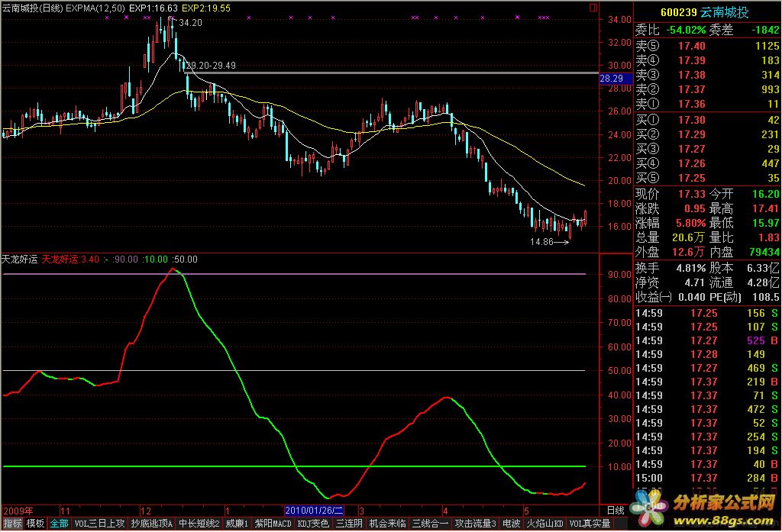Click the small red box icon at the chart's top right
This screenshot has height=532, width=782.
(593, 8)
